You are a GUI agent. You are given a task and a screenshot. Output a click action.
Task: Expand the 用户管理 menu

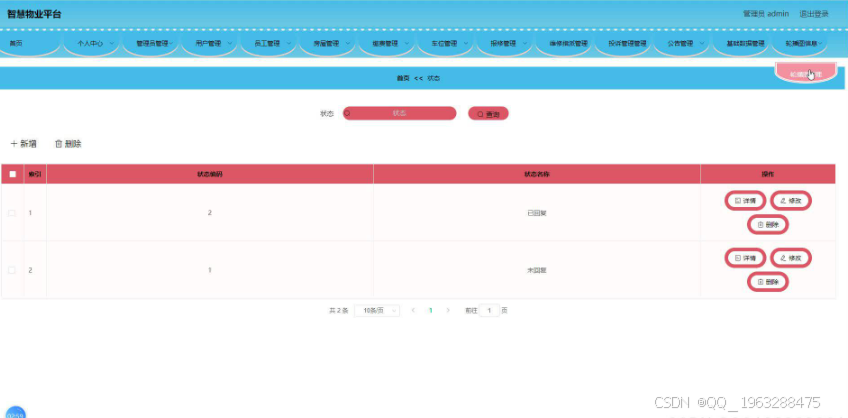click(x=209, y=44)
